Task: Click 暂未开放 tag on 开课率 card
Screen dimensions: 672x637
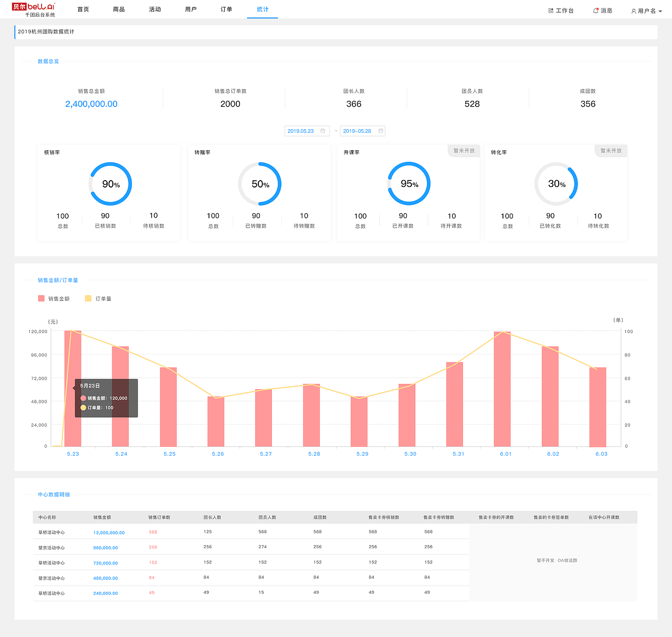Action: [x=464, y=151]
